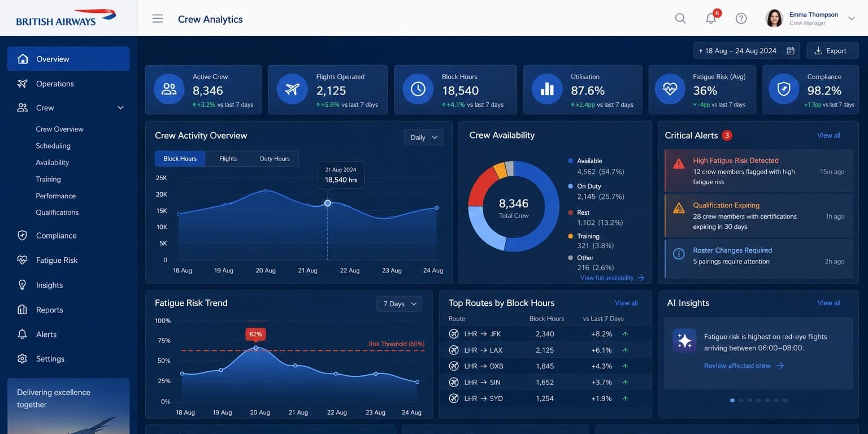Click the Roster Changes info icon

[x=679, y=254]
